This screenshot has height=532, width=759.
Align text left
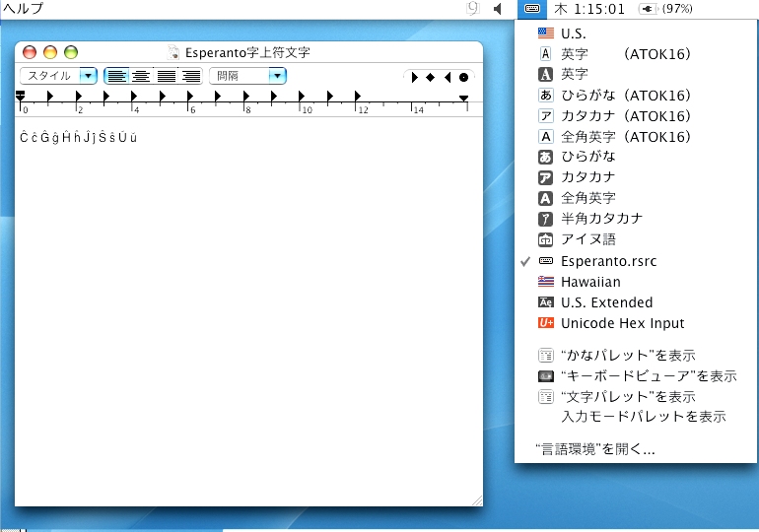click(116, 76)
